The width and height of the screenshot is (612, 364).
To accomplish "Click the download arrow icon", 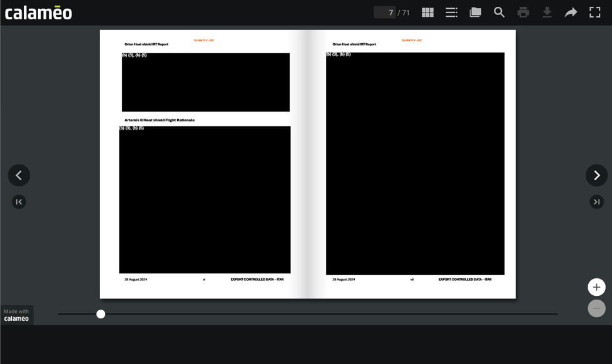I will 547,13.
